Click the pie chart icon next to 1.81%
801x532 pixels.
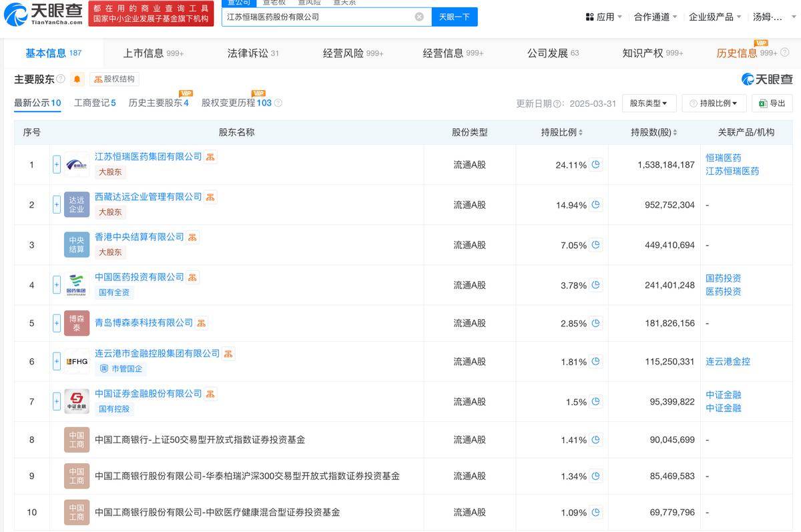pyautogui.click(x=596, y=361)
